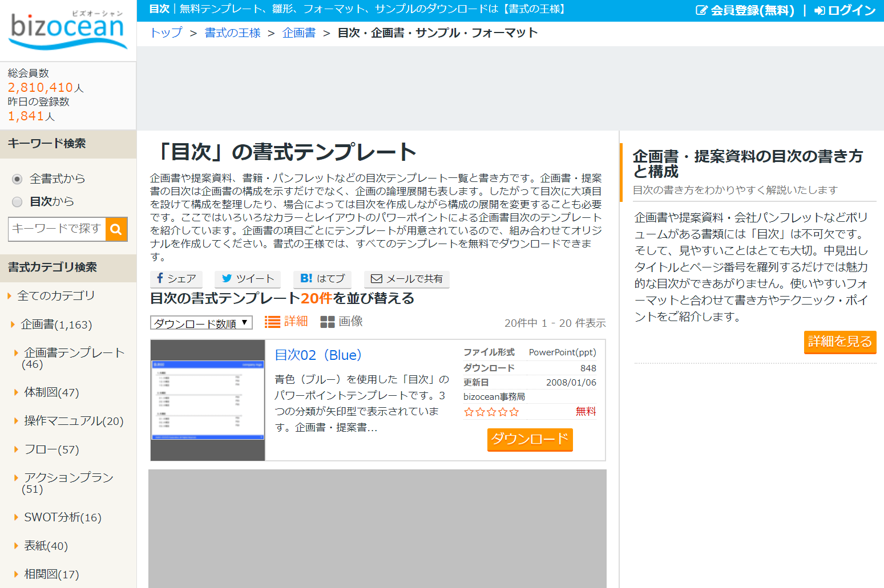The height and width of the screenshot is (588, 884).
Task: Go to 企画書 breadcrumb
Action: tap(299, 33)
